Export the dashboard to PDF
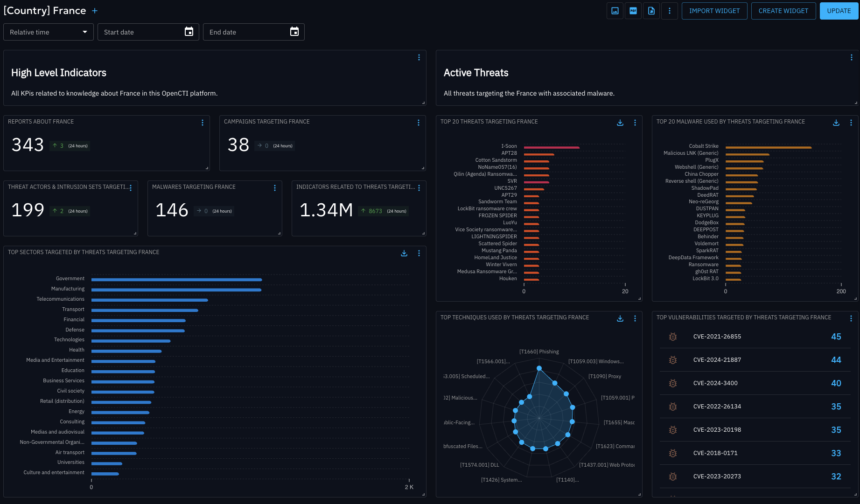860x504 pixels. pos(633,11)
